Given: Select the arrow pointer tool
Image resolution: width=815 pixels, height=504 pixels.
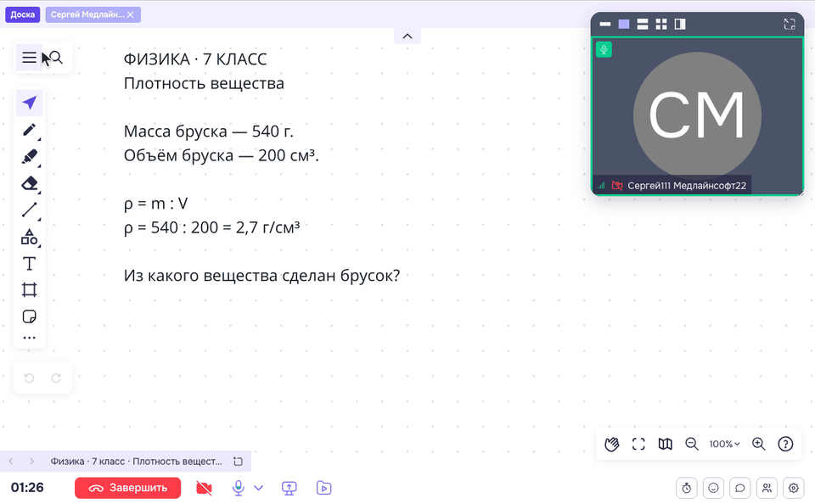Looking at the screenshot, I should (30, 103).
